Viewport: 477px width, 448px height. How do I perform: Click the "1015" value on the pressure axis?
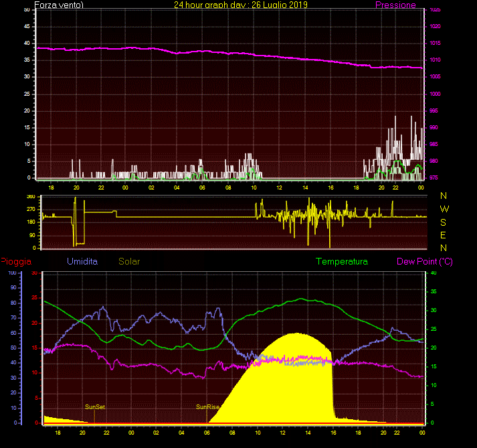click(x=435, y=44)
